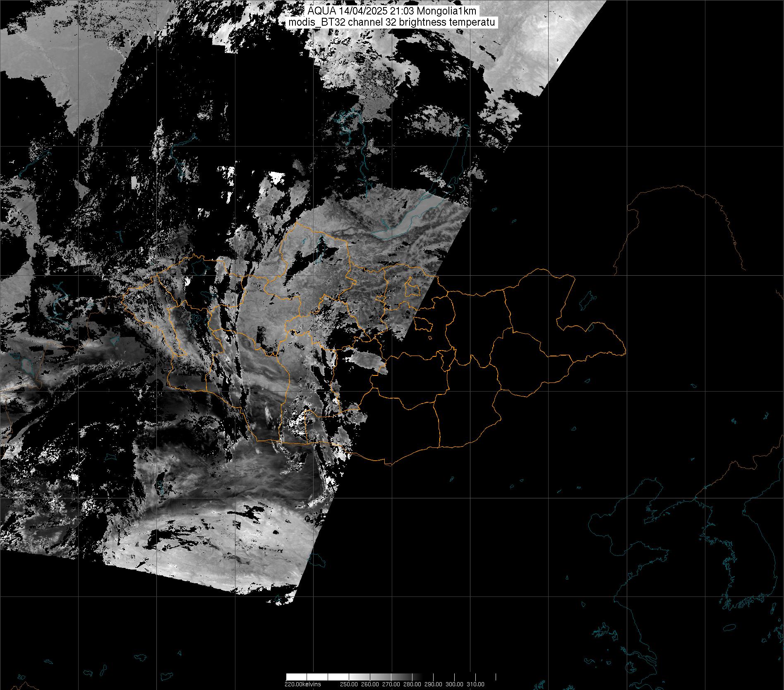Click the '280.00' scale label
Screen dimensions: 784x690
[412, 684]
